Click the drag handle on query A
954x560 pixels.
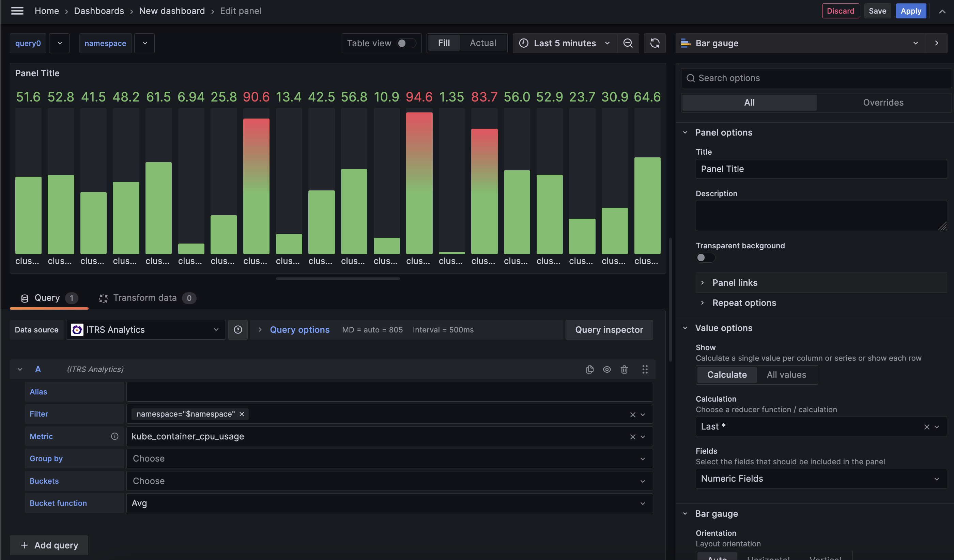pyautogui.click(x=645, y=369)
